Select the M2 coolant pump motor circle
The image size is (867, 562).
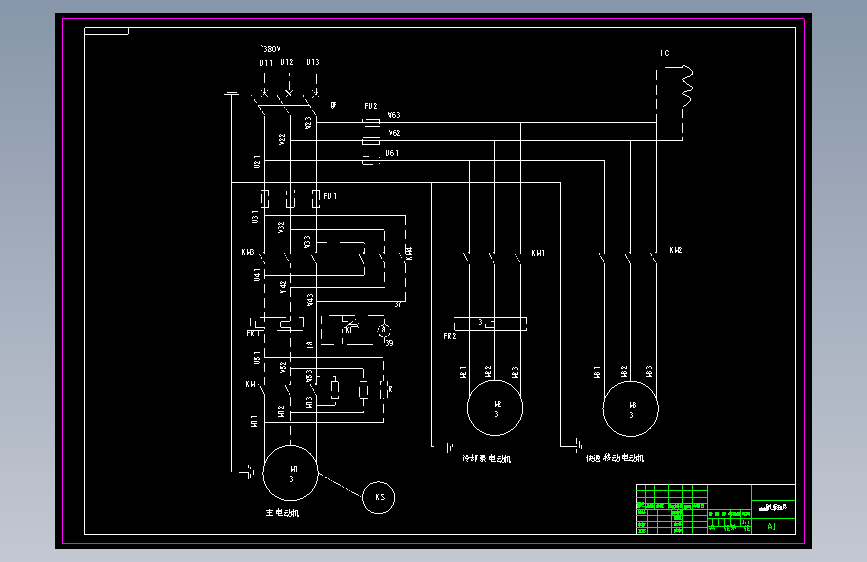coord(495,408)
